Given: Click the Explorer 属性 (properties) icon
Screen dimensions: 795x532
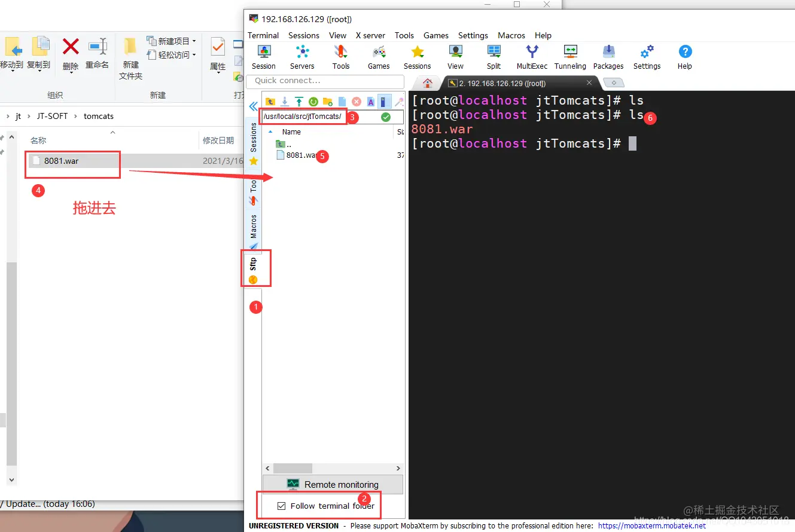Looking at the screenshot, I should pyautogui.click(x=218, y=46).
